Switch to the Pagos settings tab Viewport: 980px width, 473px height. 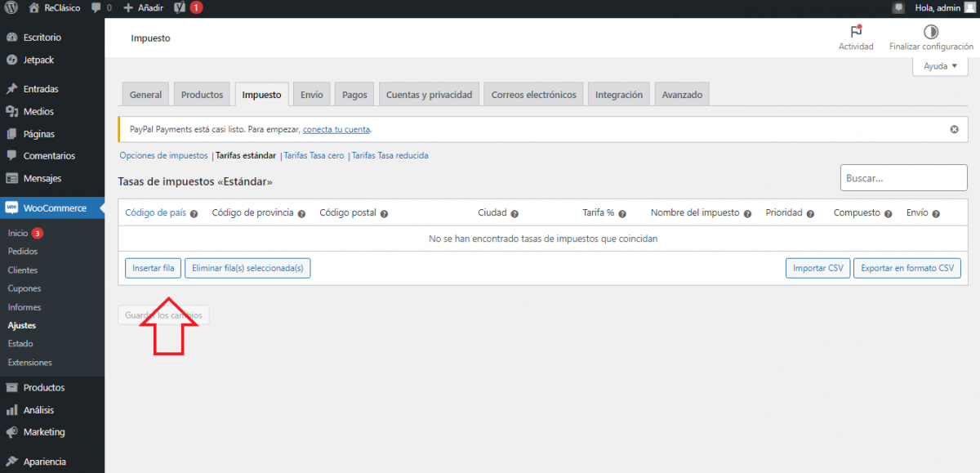(354, 95)
